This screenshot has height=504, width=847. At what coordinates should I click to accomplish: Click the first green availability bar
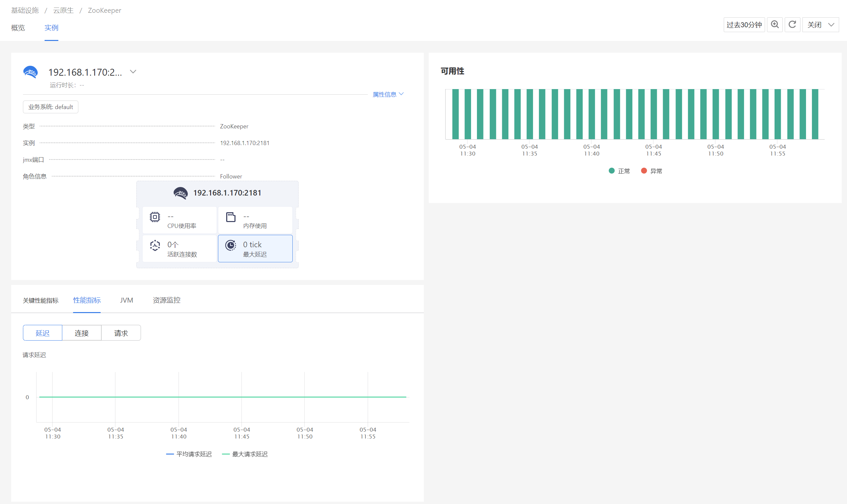click(455, 114)
